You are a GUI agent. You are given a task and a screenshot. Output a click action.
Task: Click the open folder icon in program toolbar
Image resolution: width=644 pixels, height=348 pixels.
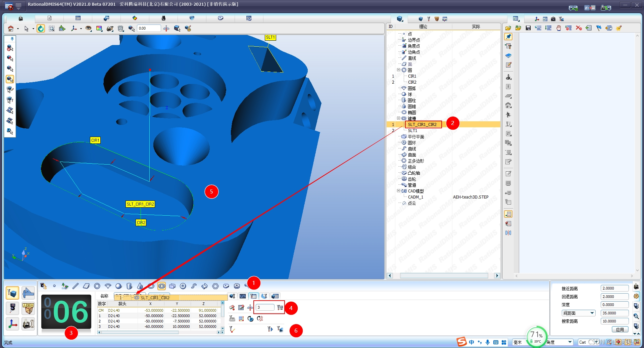(x=508, y=28)
